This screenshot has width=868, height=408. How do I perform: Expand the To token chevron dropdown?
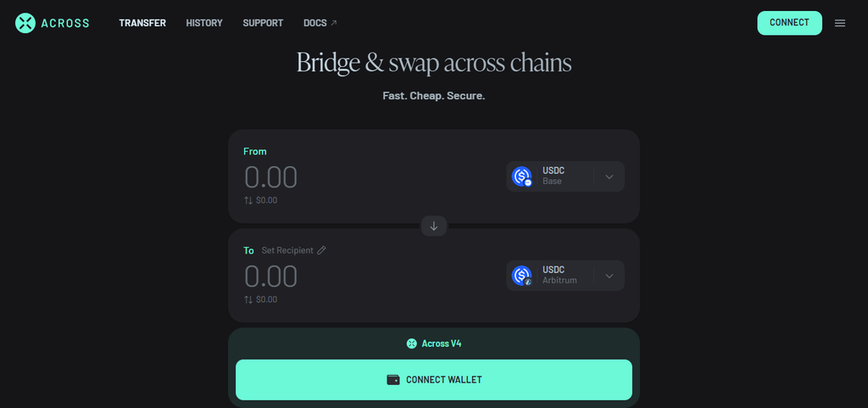coord(609,277)
